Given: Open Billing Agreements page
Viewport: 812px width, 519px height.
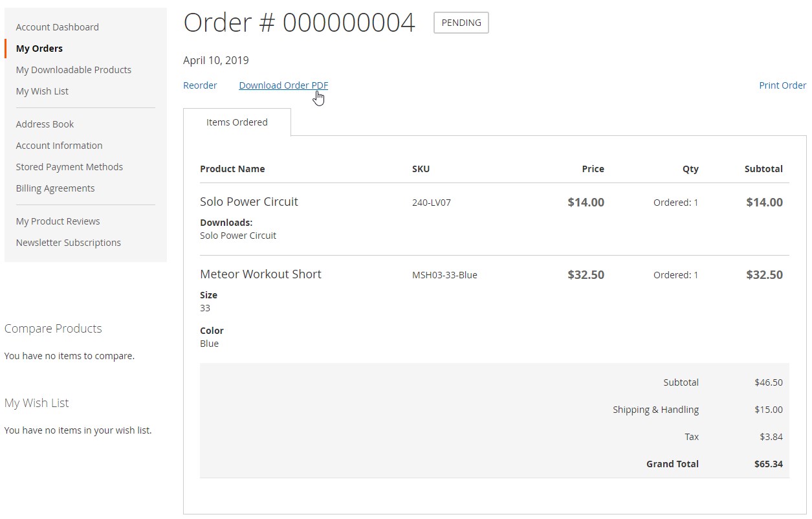Looking at the screenshot, I should (x=56, y=188).
